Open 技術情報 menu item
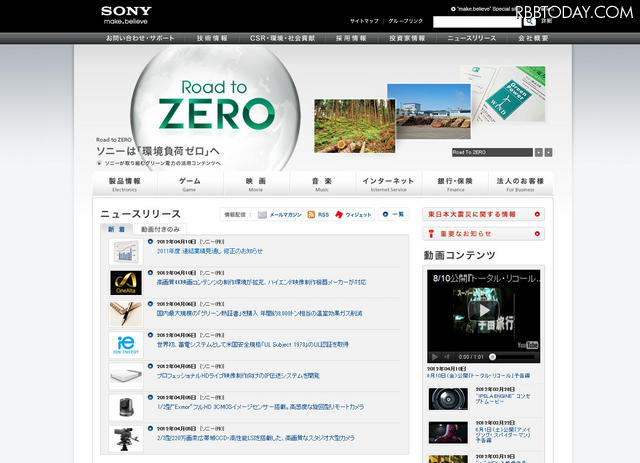This screenshot has width=640, height=463. pos(212,38)
